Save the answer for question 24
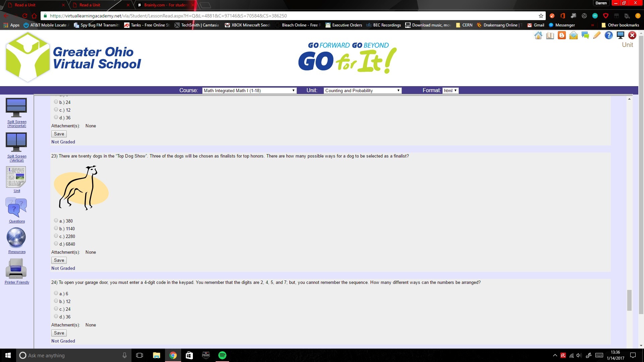The image size is (644, 362). [x=59, y=333]
